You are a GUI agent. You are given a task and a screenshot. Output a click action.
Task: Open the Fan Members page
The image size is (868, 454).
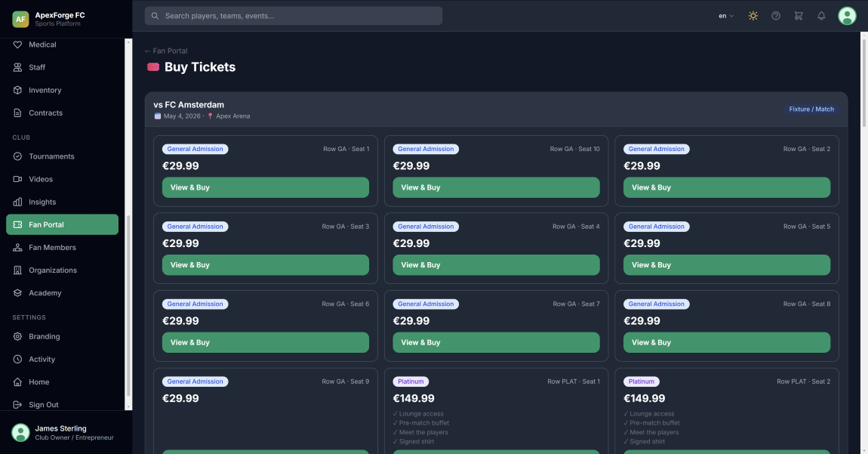click(x=52, y=247)
